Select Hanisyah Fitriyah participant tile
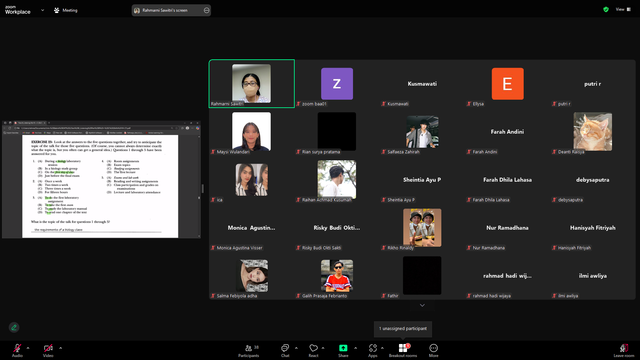The height and width of the screenshot is (360, 640). click(x=593, y=228)
